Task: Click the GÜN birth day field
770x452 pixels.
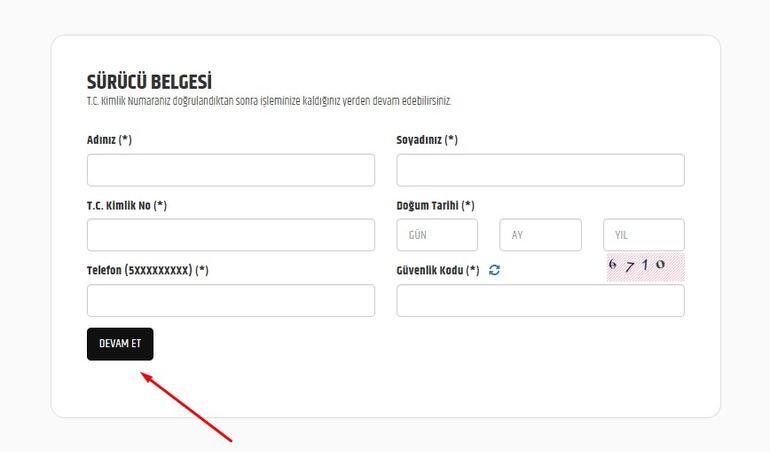Action: coord(437,235)
